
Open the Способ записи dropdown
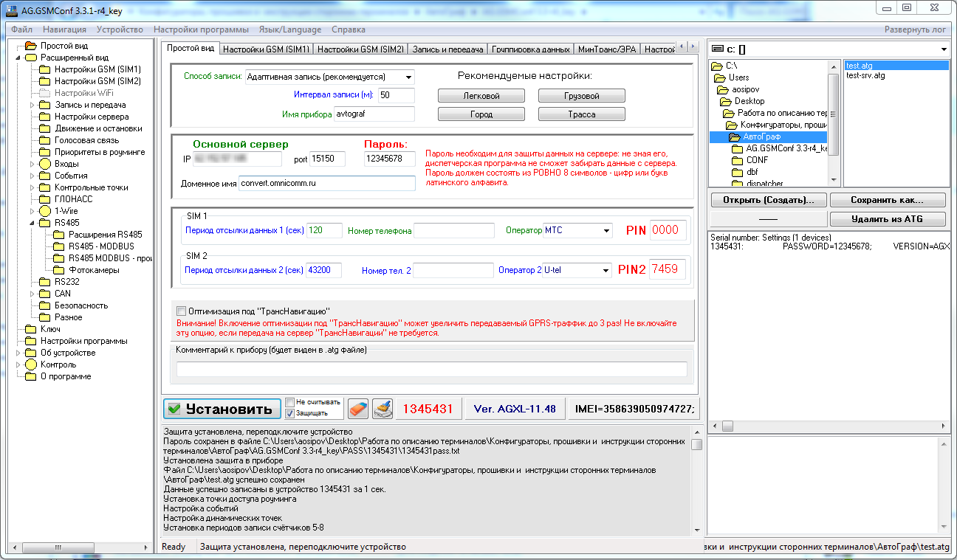(408, 77)
